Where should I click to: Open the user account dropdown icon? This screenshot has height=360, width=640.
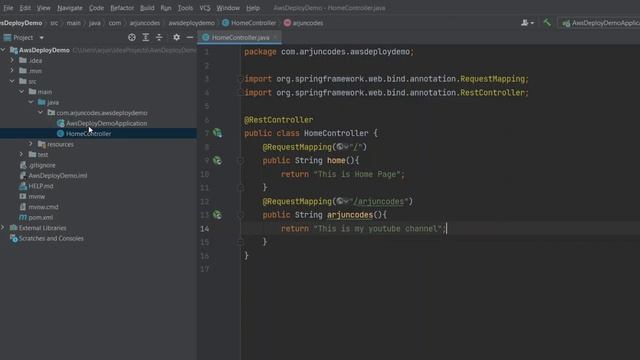tap(527, 23)
